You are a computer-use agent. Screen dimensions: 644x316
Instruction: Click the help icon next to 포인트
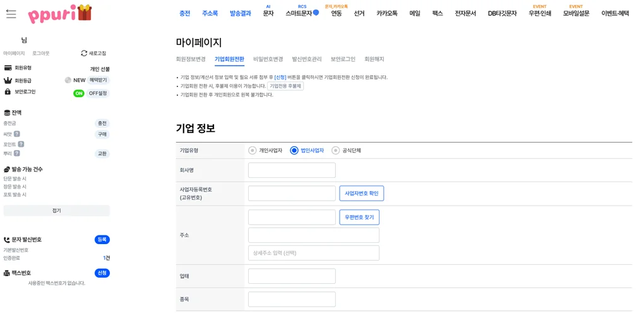pos(21,144)
